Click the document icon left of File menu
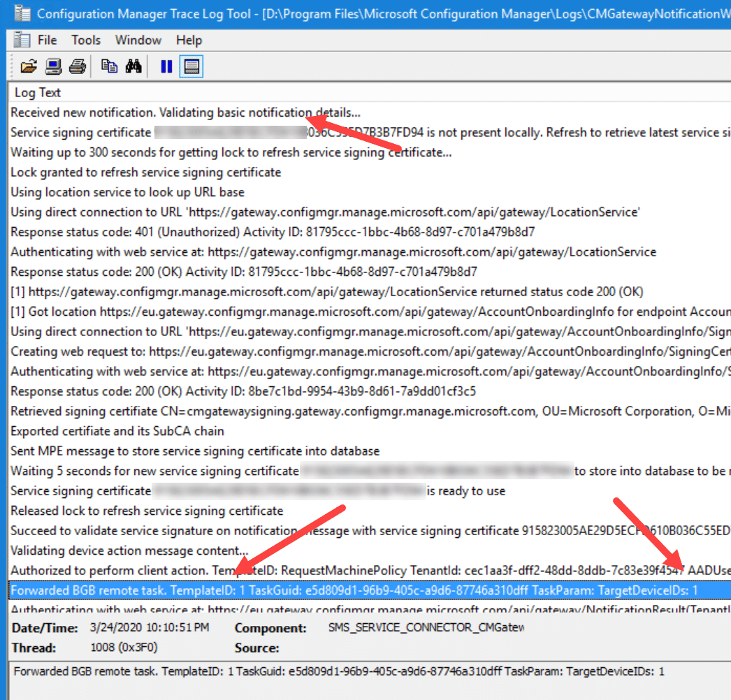Screen dimensions: 731x700 (x=22, y=40)
